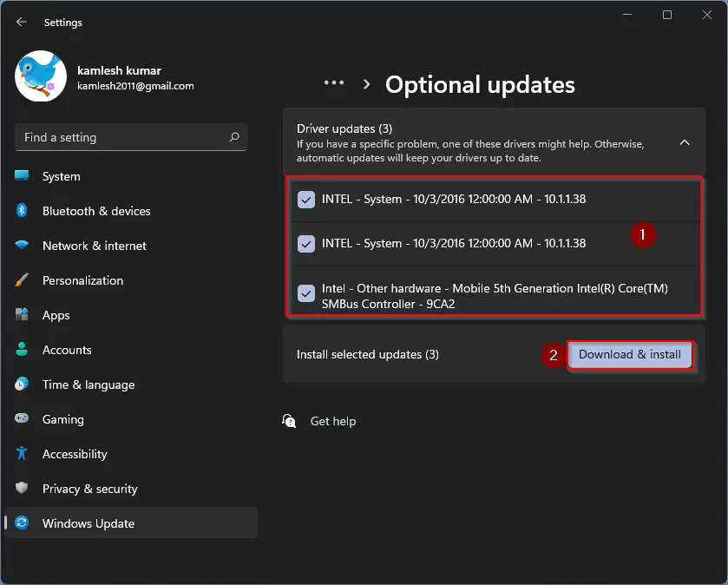Click the Mobile 5th Generation Intel driver text

click(495, 296)
